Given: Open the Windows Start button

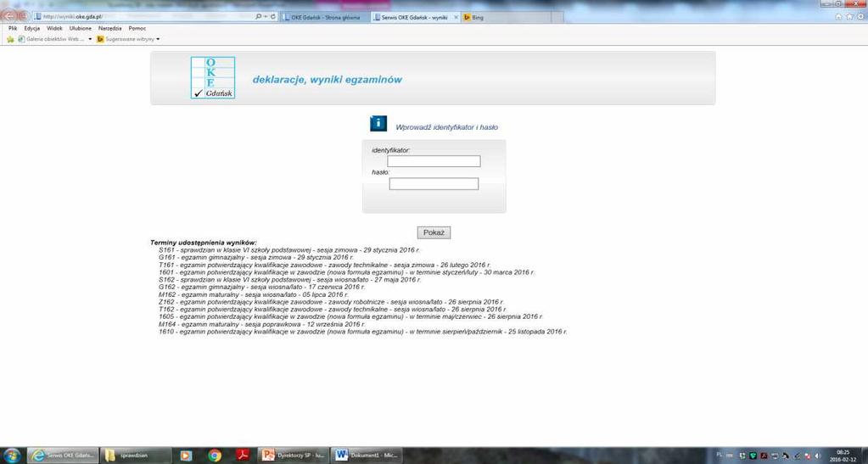Looking at the screenshot, I should click(x=11, y=456).
